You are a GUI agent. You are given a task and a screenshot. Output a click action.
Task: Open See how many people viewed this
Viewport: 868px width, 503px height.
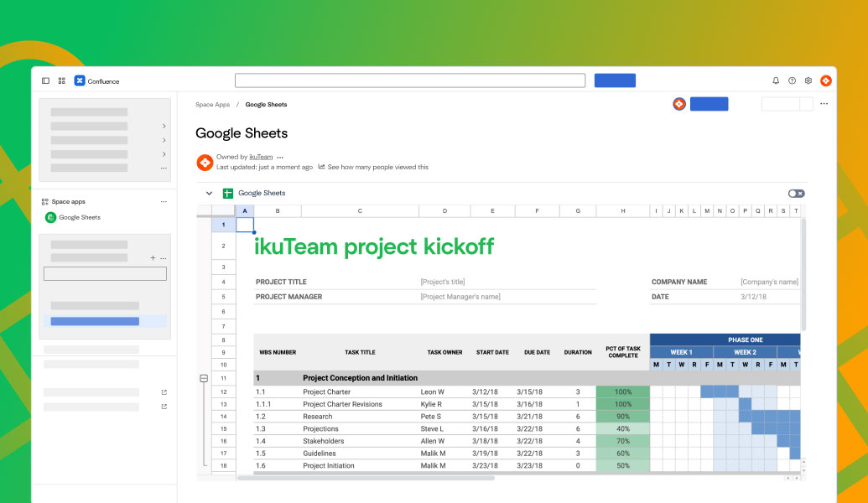tap(377, 167)
